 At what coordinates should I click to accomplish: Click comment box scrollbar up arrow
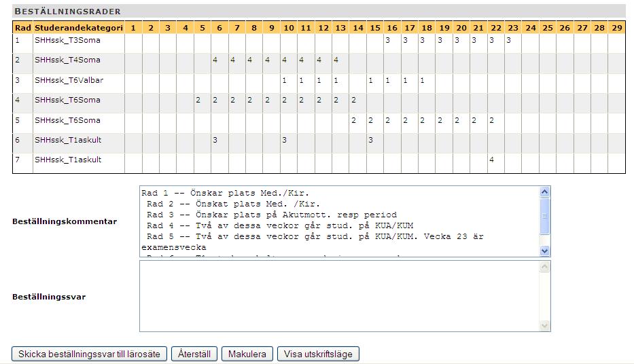click(544, 192)
